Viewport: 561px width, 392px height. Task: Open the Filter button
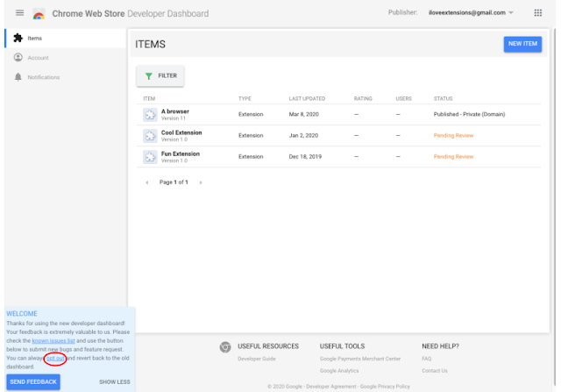160,76
